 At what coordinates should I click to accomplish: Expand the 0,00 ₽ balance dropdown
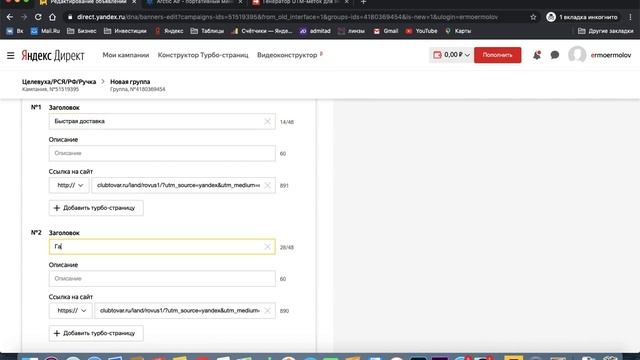pyautogui.click(x=451, y=55)
